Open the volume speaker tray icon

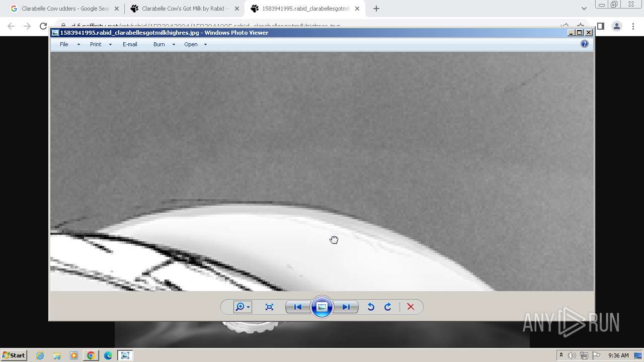tap(572, 355)
